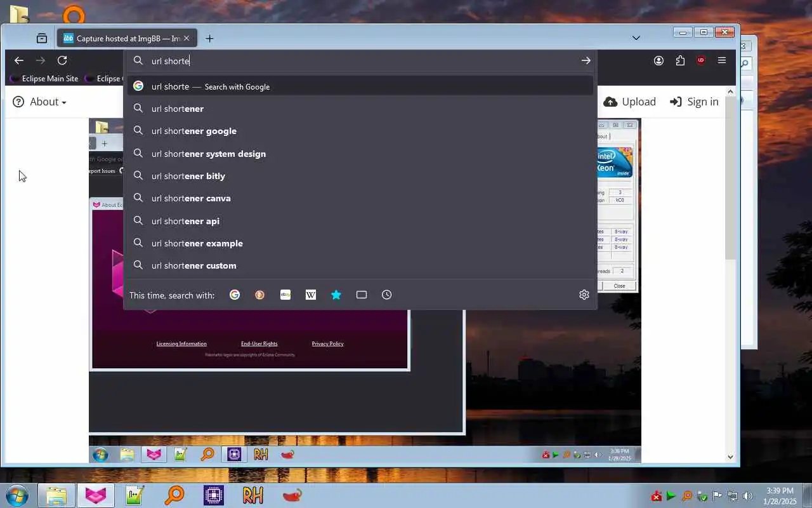Open the account profile icon
Screen dimensions: 812x508
point(659,60)
